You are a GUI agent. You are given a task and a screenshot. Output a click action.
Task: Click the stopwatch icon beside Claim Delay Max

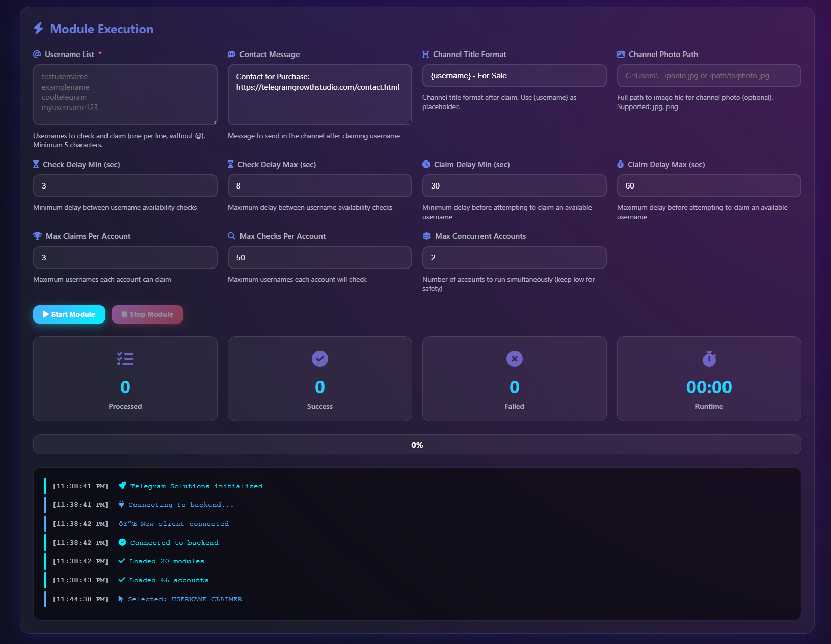(x=620, y=164)
